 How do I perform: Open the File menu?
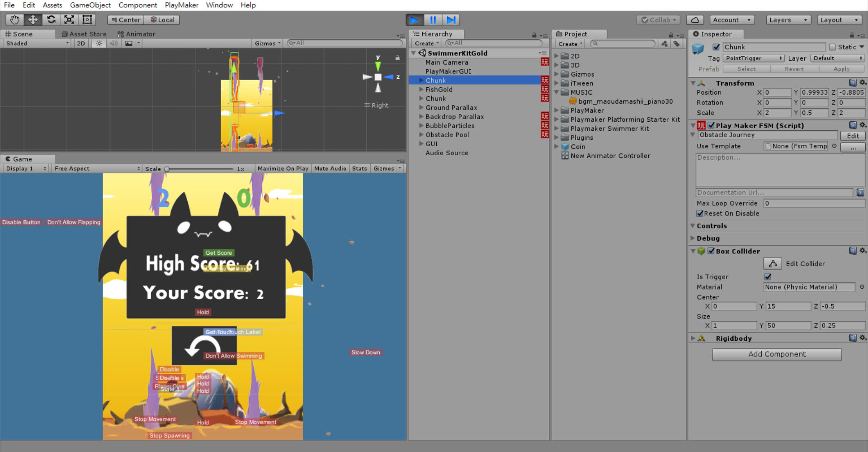pyautogui.click(x=9, y=5)
